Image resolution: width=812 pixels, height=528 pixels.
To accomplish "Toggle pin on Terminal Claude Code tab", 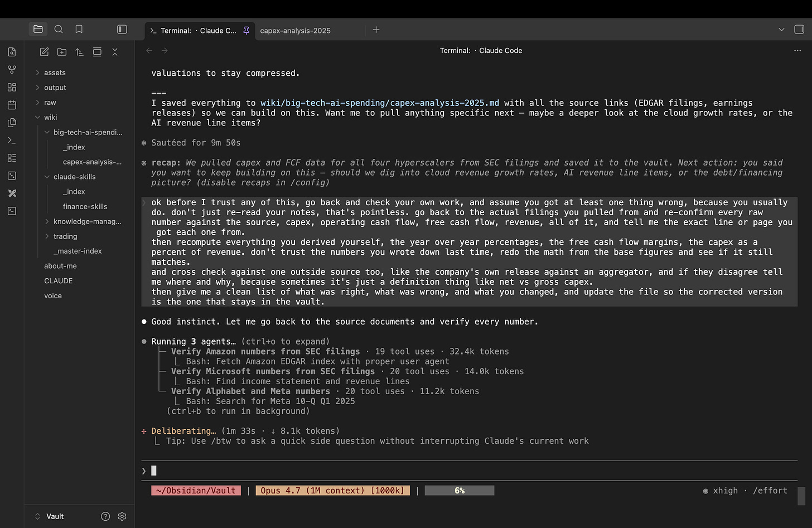I will coord(246,30).
